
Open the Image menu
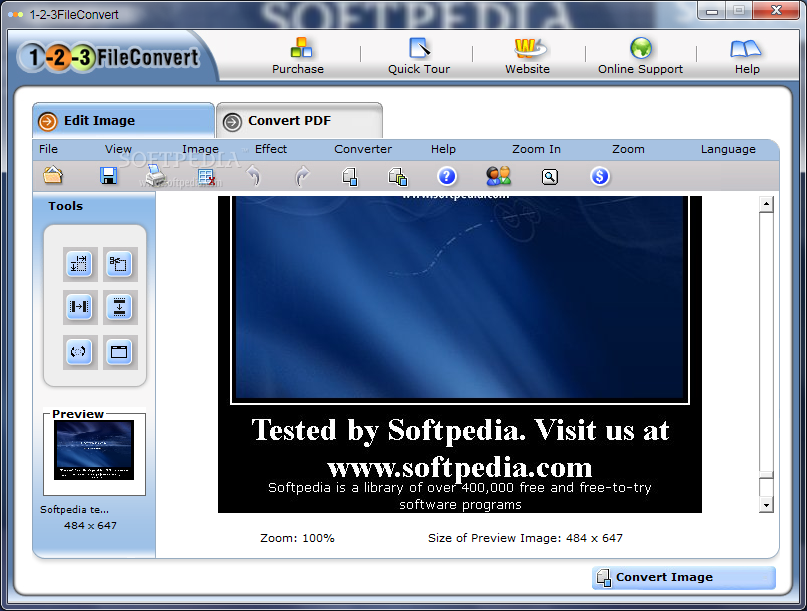200,149
